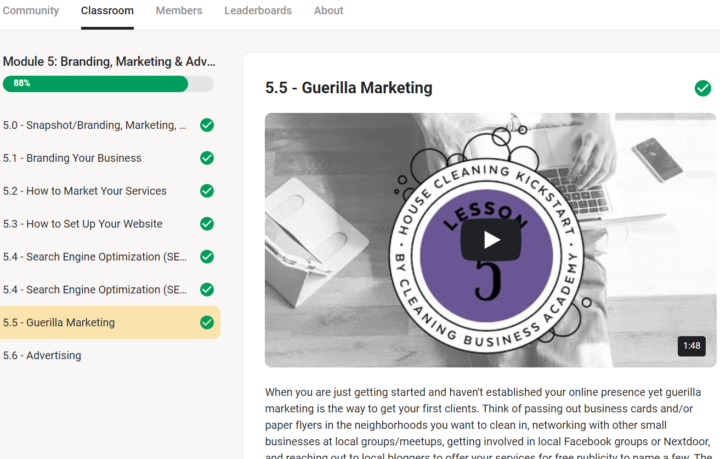This screenshot has height=459, width=720.
Task: Click the lesson description paragraph text
Action: click(x=487, y=422)
